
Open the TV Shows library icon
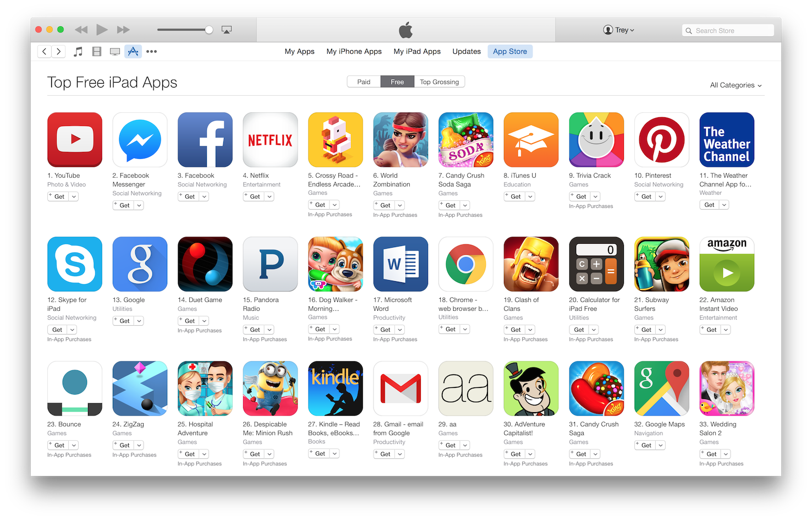click(x=115, y=51)
